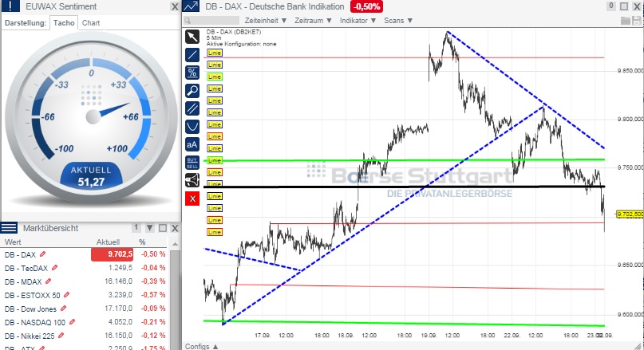Click the exclamation icon beside EUWAX Sentiment
644x350 pixels.
click(10, 6)
